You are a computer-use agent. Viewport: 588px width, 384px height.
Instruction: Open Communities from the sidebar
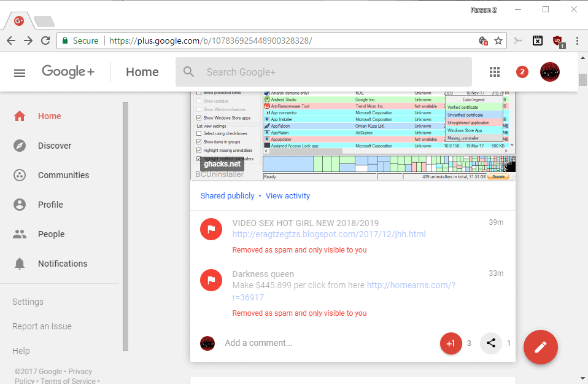coord(63,175)
